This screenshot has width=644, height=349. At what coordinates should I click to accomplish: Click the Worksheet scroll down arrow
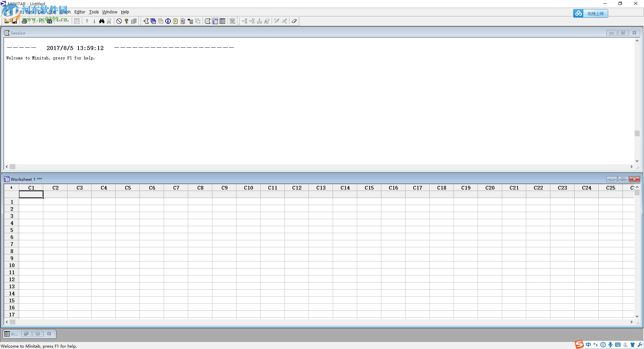[x=637, y=316]
